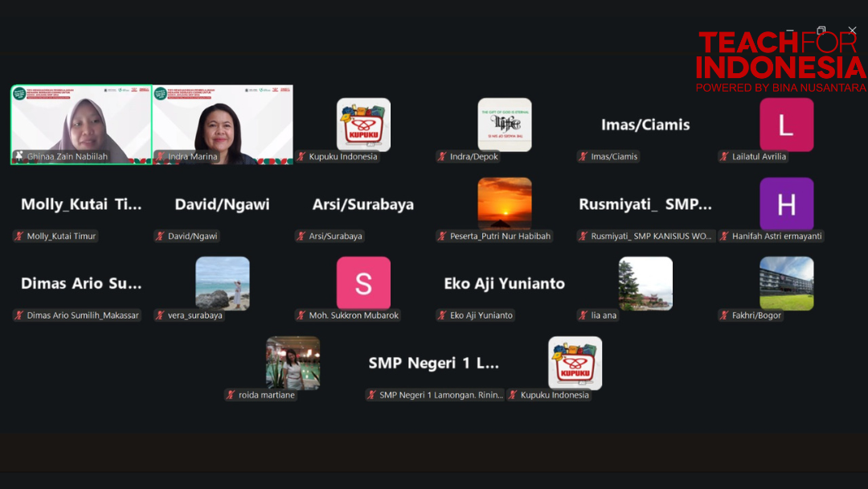Click the muted mic icon beside Kupuku Indonesia in the top row
The height and width of the screenshot is (489, 868).
(301, 157)
